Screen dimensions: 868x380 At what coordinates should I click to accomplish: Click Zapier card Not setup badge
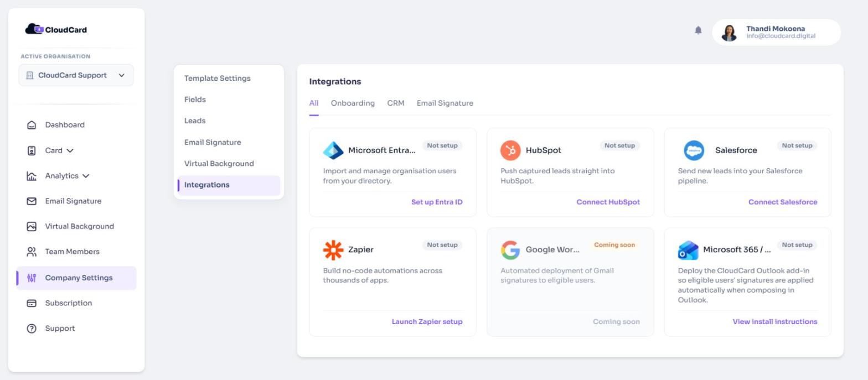442,245
